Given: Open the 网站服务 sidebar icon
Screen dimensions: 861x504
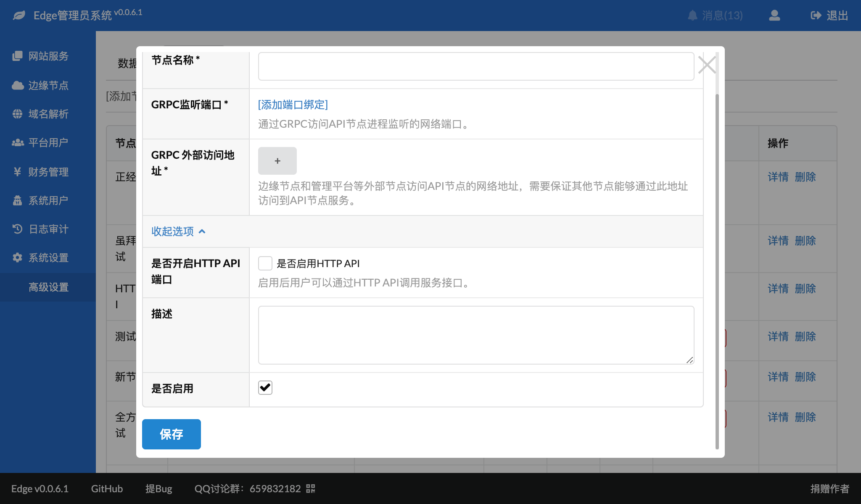Looking at the screenshot, I should (17, 56).
